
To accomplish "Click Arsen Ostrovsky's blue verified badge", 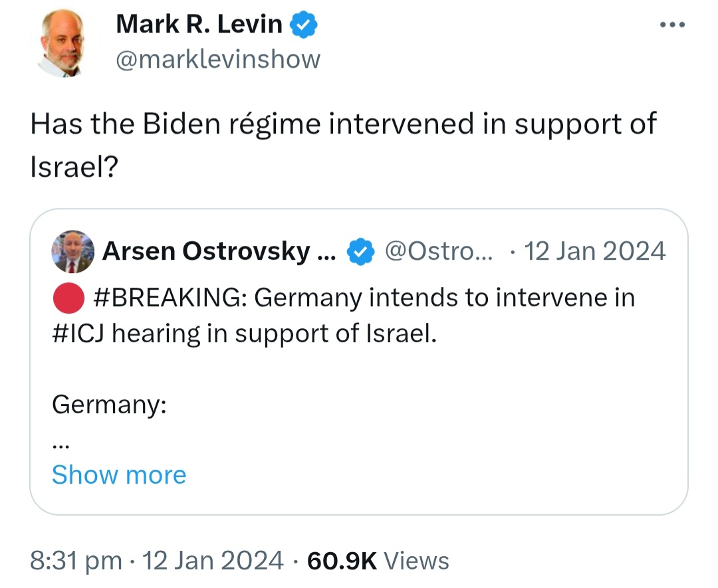I will pos(360,251).
